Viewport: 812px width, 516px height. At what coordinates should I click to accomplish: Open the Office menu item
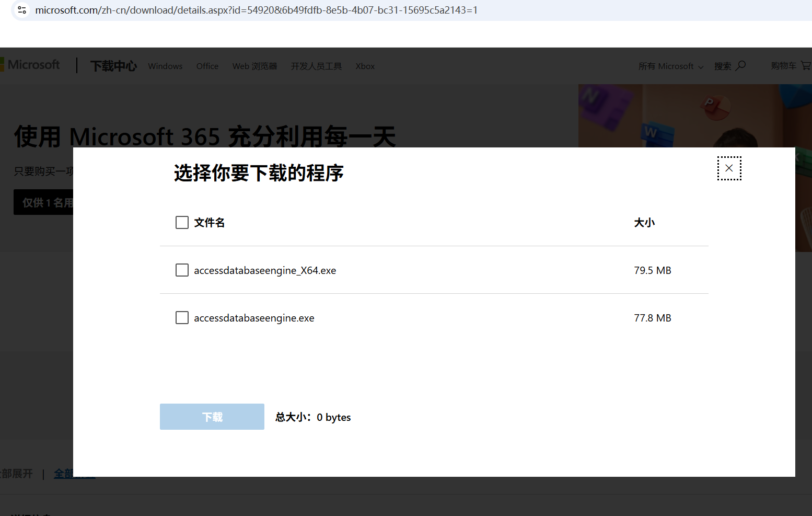[x=207, y=66]
